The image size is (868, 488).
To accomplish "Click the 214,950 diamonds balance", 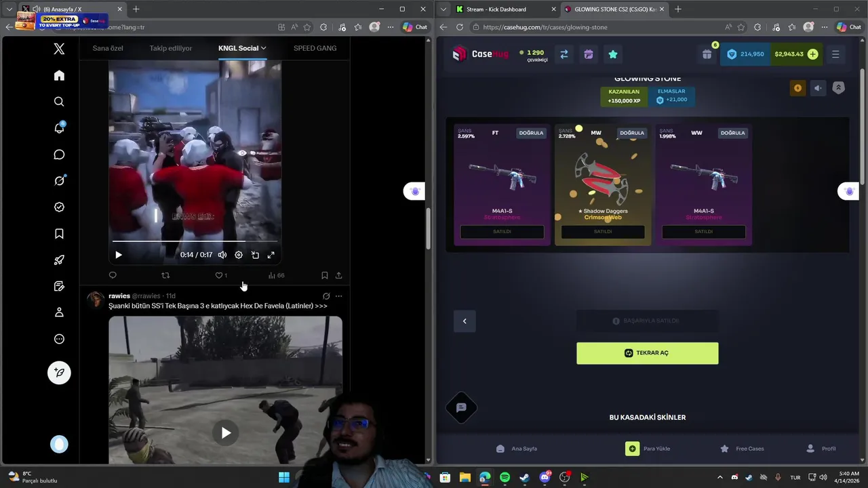I will [745, 54].
